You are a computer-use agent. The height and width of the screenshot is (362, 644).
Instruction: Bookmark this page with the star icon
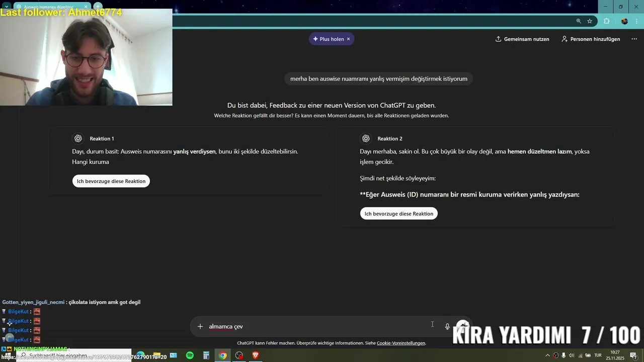(x=590, y=21)
